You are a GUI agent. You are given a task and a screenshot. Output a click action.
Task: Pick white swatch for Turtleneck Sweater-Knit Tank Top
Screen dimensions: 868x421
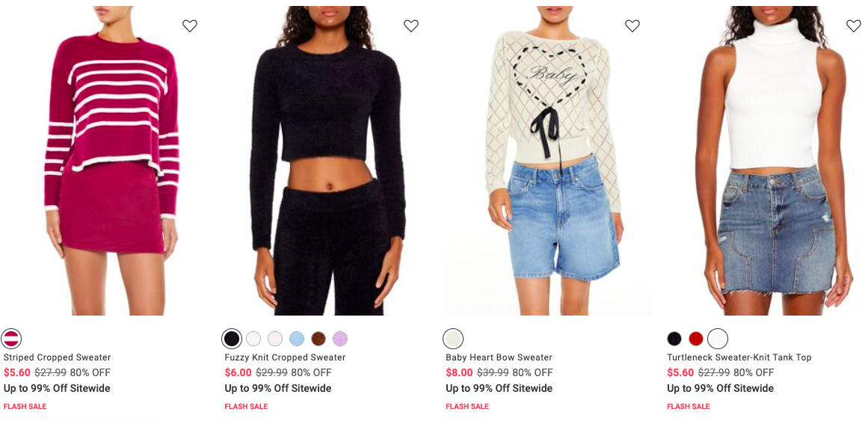(718, 339)
